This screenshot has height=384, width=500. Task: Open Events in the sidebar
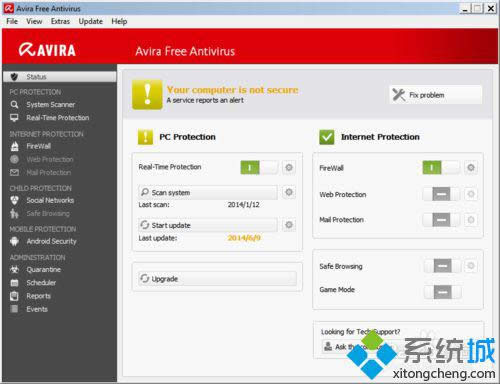[37, 309]
